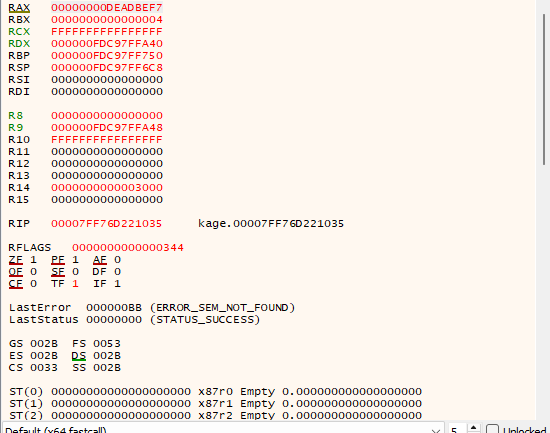Select the ES segment value

(x=44, y=355)
